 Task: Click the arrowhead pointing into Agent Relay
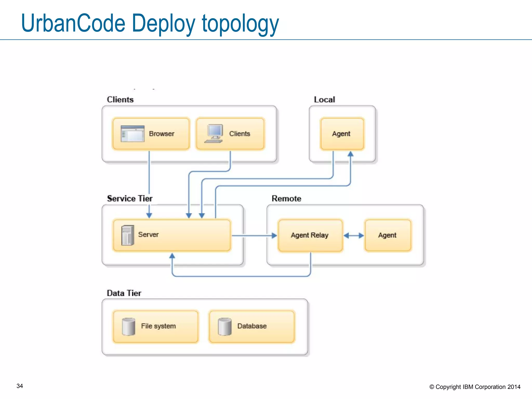[x=274, y=236]
